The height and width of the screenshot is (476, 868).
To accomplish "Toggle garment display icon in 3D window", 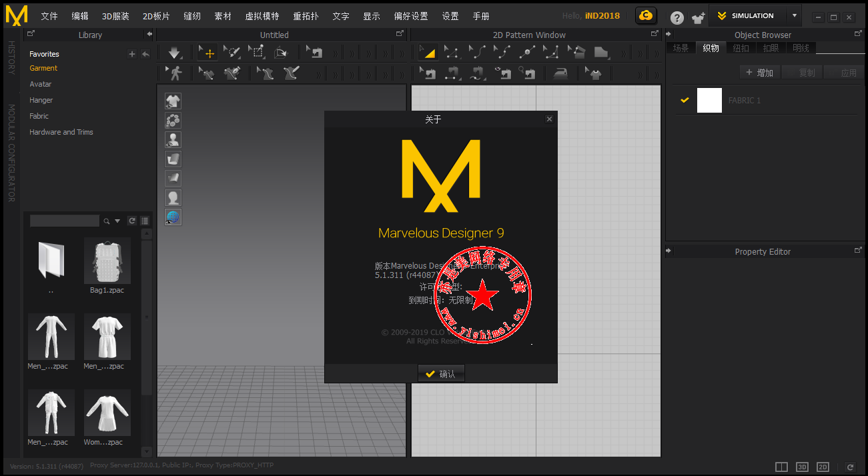I will point(173,101).
